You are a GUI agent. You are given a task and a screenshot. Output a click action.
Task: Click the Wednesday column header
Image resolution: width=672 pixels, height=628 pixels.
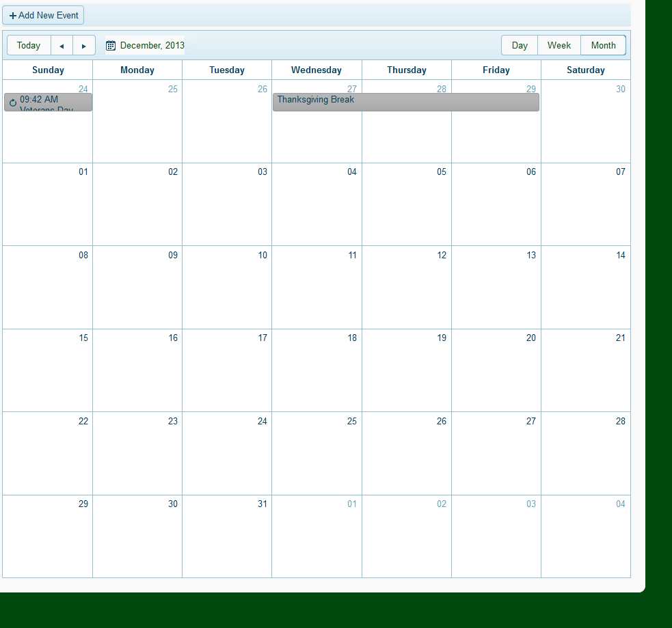tap(317, 70)
